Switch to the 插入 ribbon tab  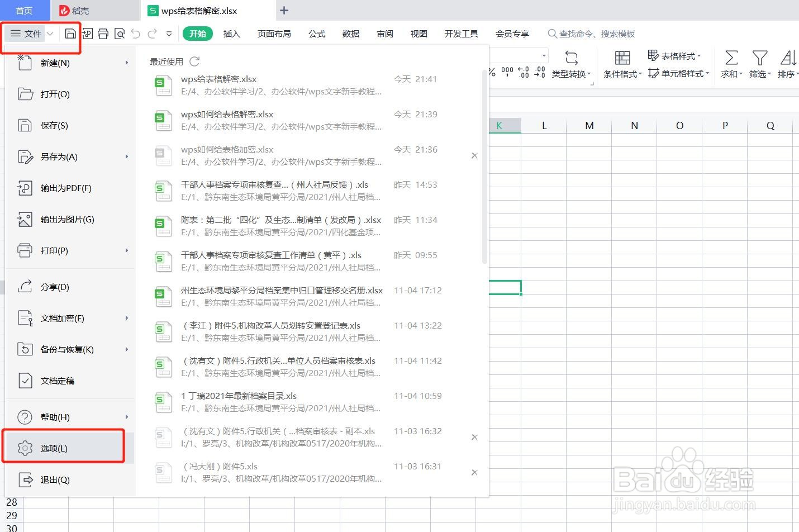click(231, 34)
